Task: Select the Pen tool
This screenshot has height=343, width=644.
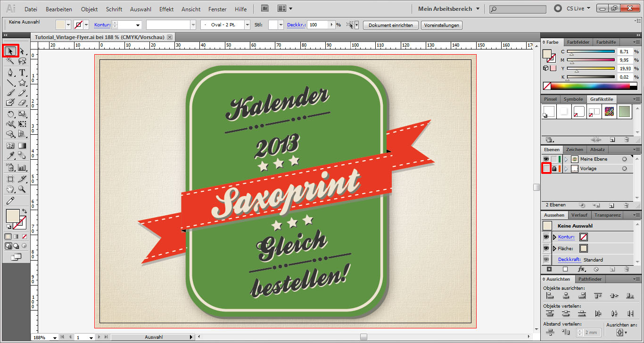Action: (x=10, y=73)
